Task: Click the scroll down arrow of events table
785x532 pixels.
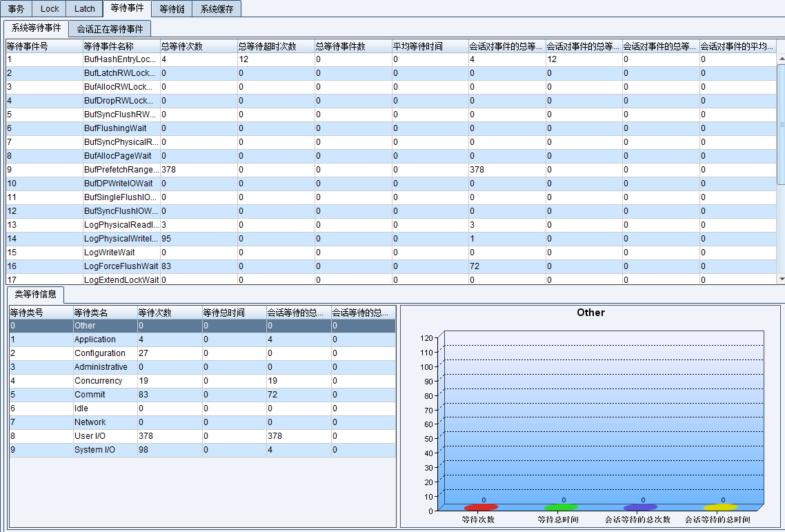Action: pyautogui.click(x=781, y=279)
